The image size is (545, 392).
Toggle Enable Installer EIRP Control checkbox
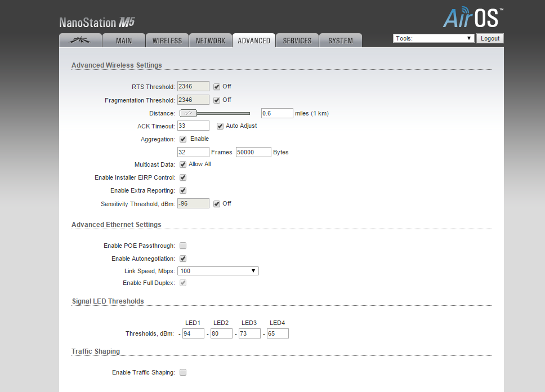pos(183,177)
